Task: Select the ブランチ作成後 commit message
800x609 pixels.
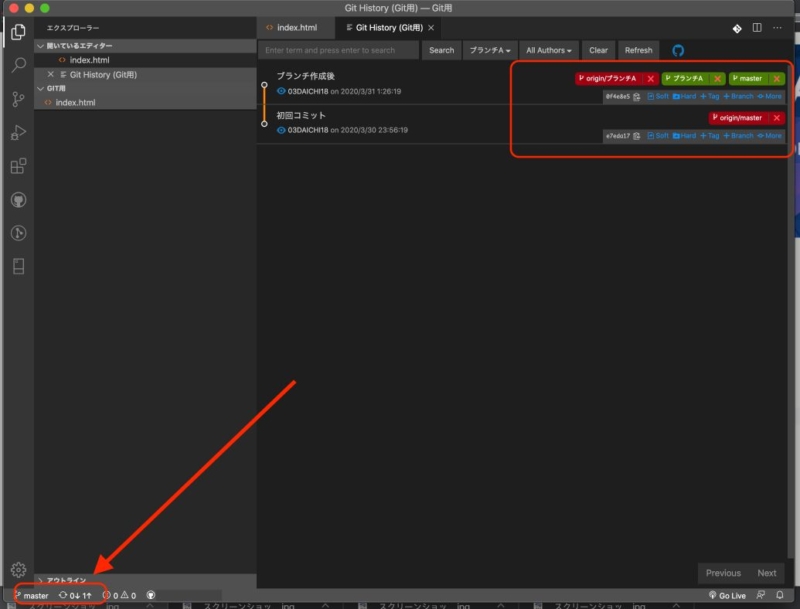Action: pyautogui.click(x=305, y=76)
